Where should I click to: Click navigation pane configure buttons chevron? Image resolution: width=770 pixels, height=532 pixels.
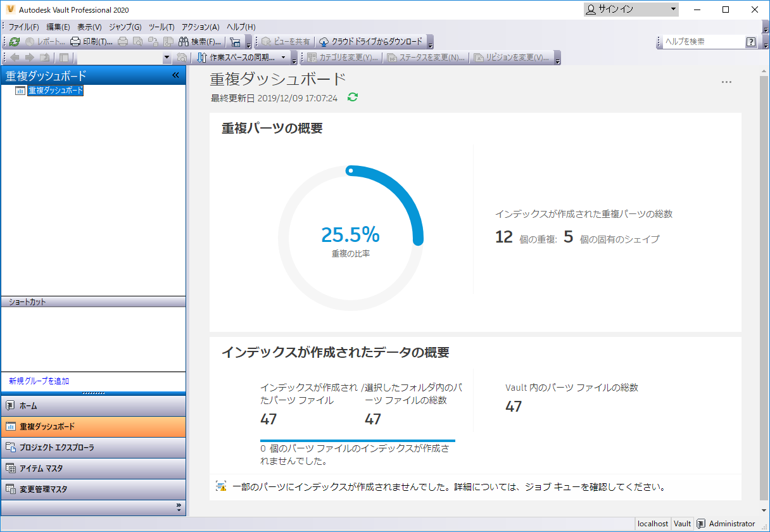click(178, 507)
